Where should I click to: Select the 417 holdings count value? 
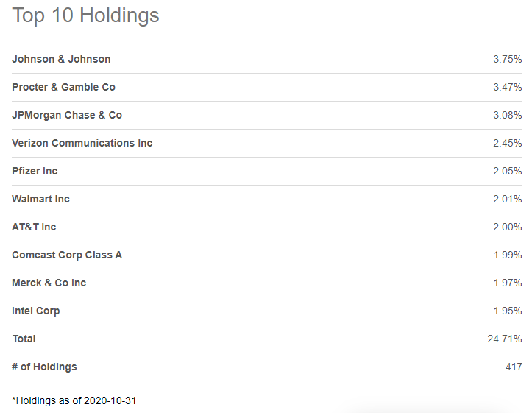point(513,367)
